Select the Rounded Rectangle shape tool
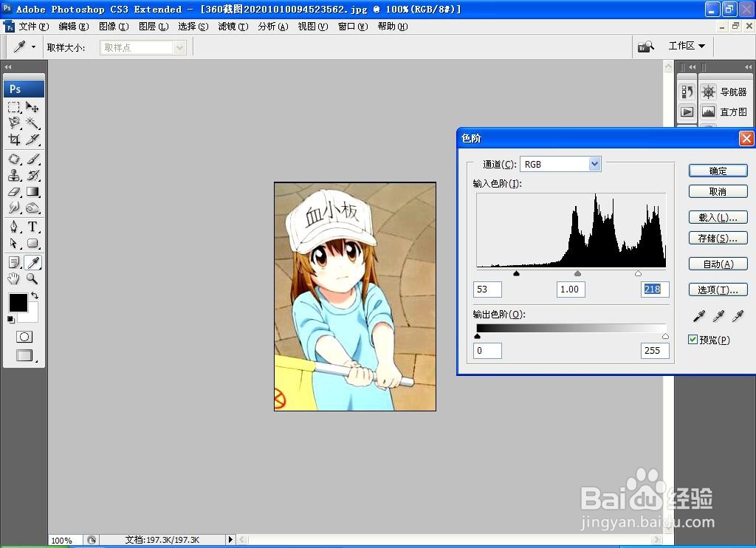Image resolution: width=756 pixels, height=548 pixels. [32, 243]
